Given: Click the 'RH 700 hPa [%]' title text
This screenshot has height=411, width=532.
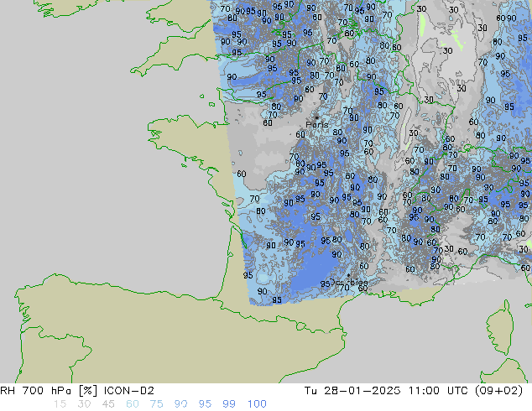Looking at the screenshot, I should (49, 391).
